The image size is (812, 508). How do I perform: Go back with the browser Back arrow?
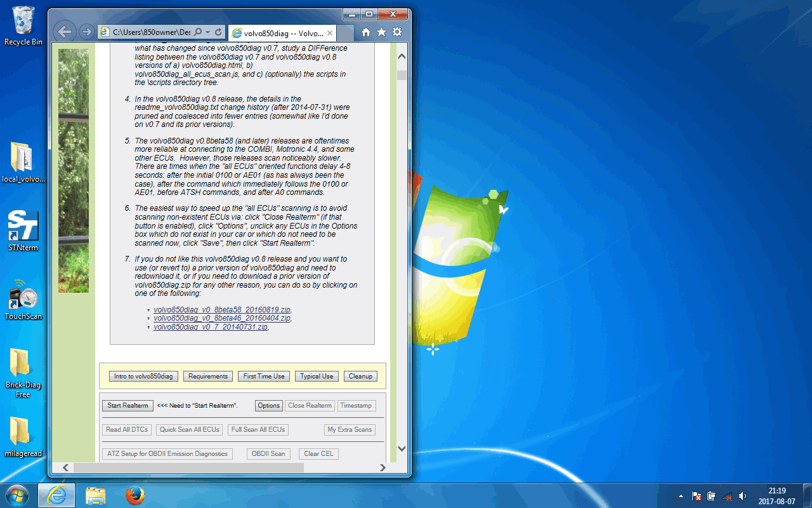point(64,31)
